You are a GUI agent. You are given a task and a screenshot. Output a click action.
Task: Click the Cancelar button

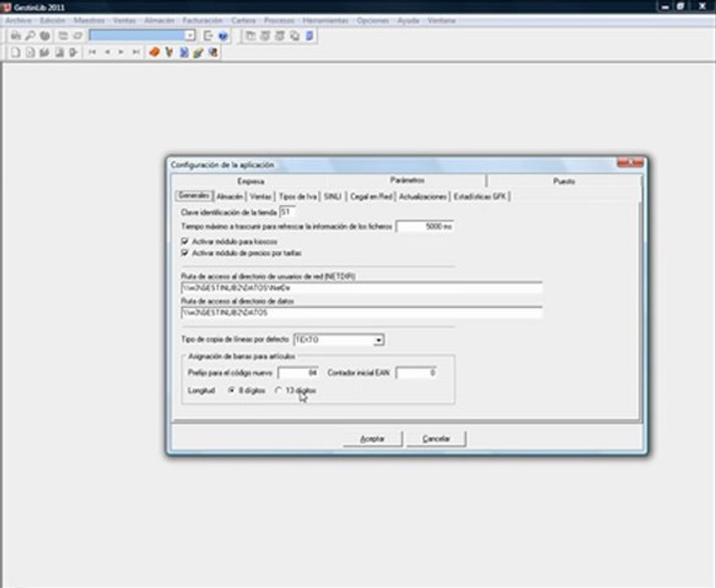pyautogui.click(x=436, y=439)
